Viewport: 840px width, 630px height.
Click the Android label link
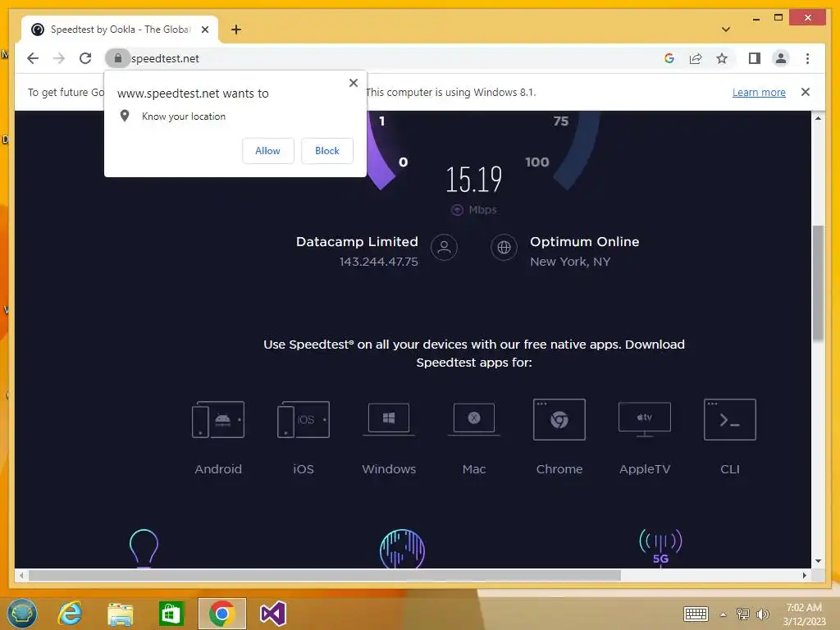coord(218,469)
